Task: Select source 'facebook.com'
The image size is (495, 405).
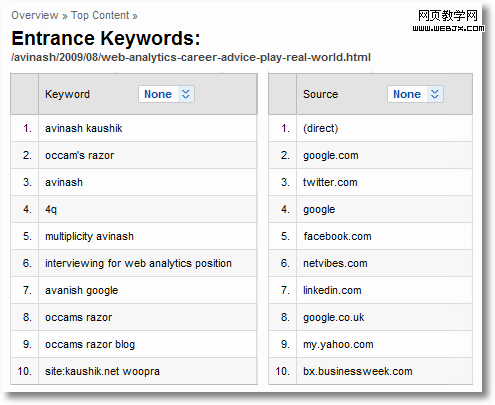Action: point(337,236)
